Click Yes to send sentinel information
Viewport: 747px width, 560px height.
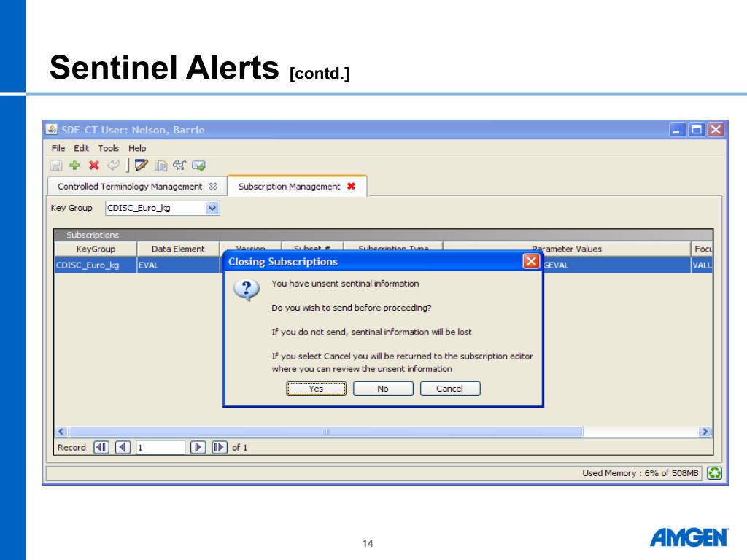pyautogui.click(x=317, y=389)
